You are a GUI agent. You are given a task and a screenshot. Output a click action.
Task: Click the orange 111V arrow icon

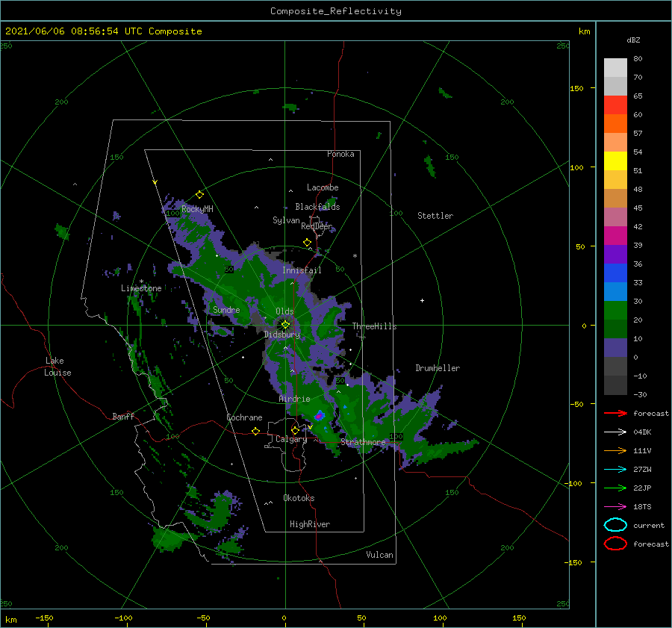click(x=615, y=450)
